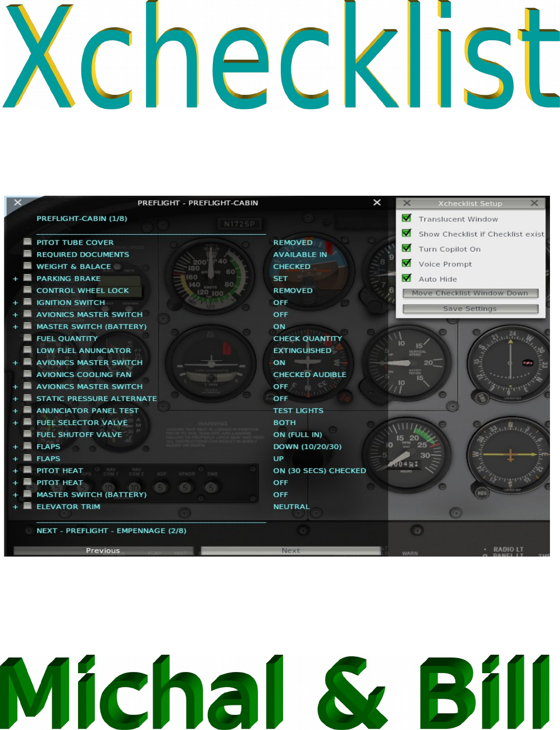Screen dimensions: 560x730
Task: Click the PREFLIGHT - PREFLIGHT-CABIN title
Action: point(198,203)
